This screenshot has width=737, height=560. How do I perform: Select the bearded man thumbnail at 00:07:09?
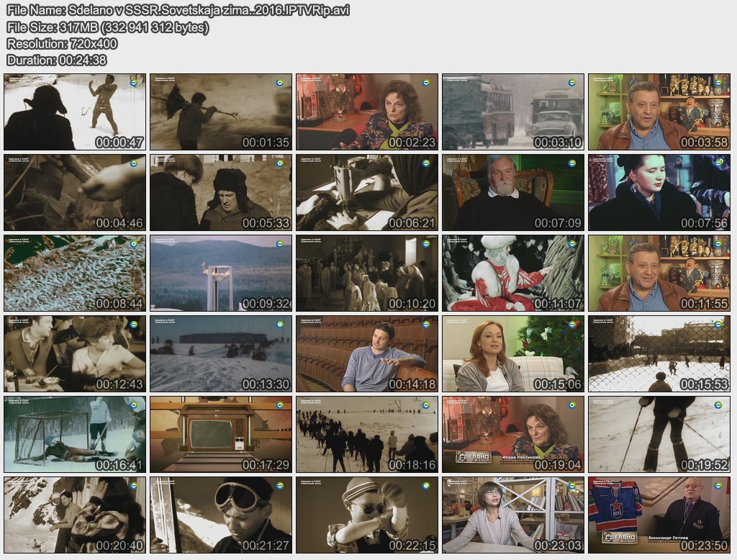[513, 192]
